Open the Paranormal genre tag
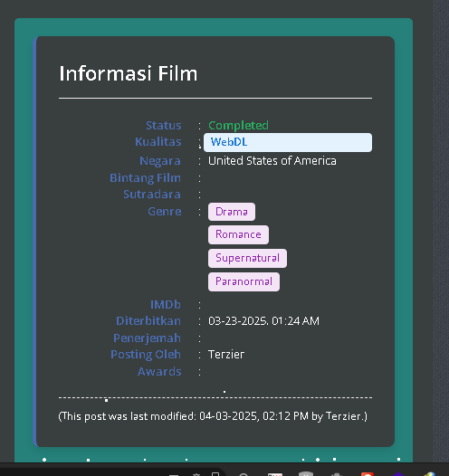Viewport: 449px width, 476px height. click(244, 281)
